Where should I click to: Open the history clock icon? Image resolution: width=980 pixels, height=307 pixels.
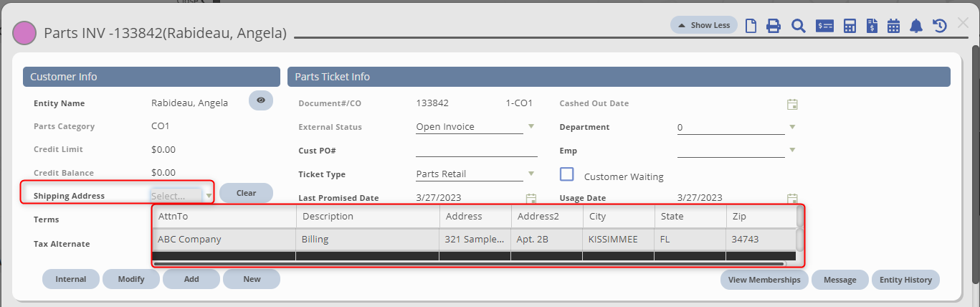940,26
